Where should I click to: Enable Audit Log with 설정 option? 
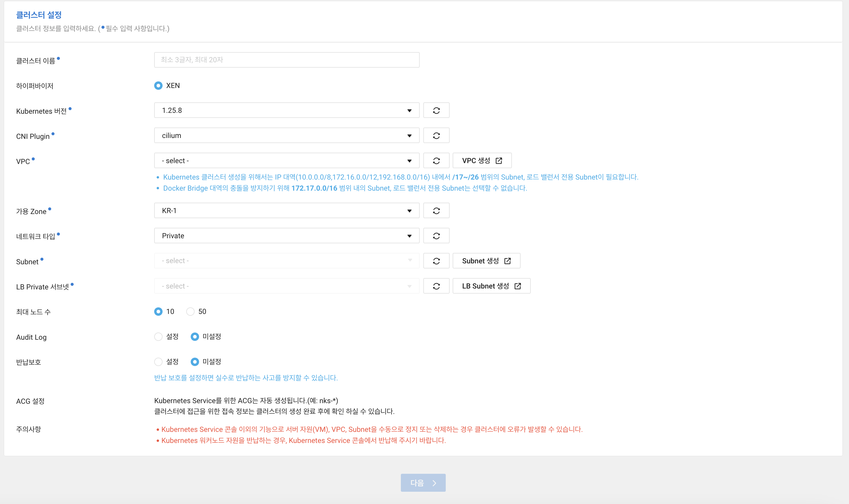click(158, 337)
